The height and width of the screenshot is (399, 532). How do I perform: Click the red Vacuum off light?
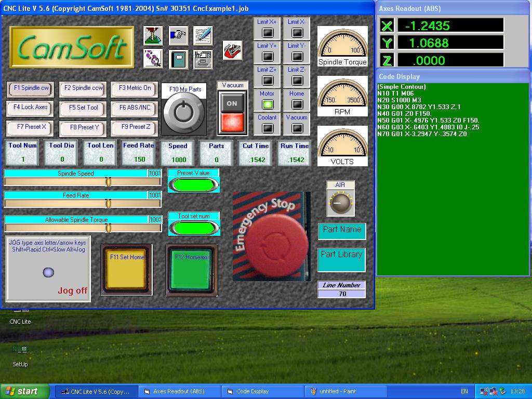click(x=232, y=123)
